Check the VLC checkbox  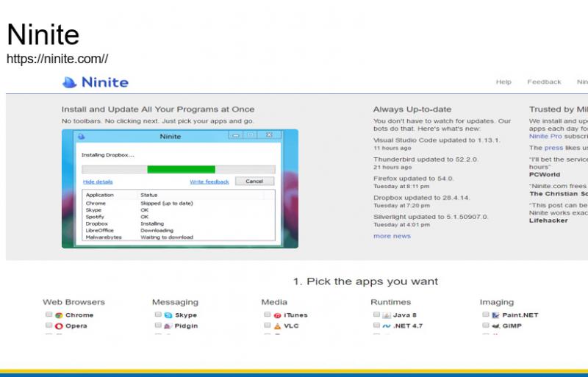[267, 326]
